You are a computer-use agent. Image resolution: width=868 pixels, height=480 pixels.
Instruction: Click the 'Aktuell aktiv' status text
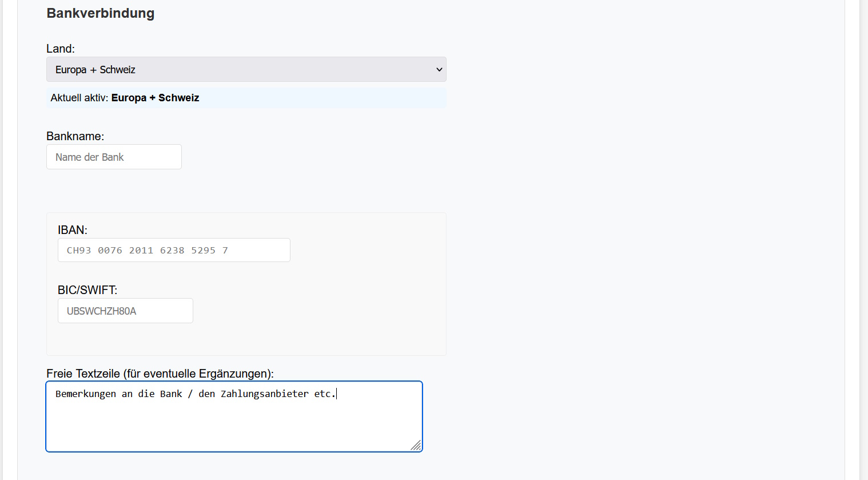(x=79, y=98)
